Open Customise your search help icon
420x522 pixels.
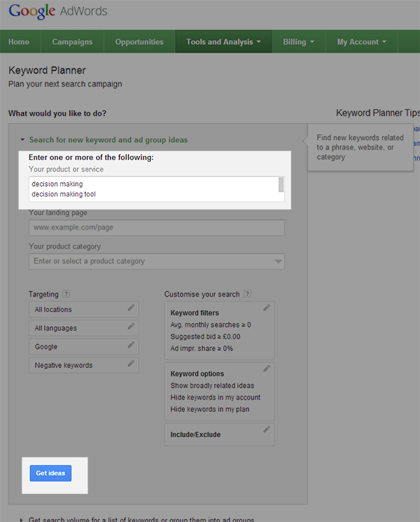coord(247,294)
